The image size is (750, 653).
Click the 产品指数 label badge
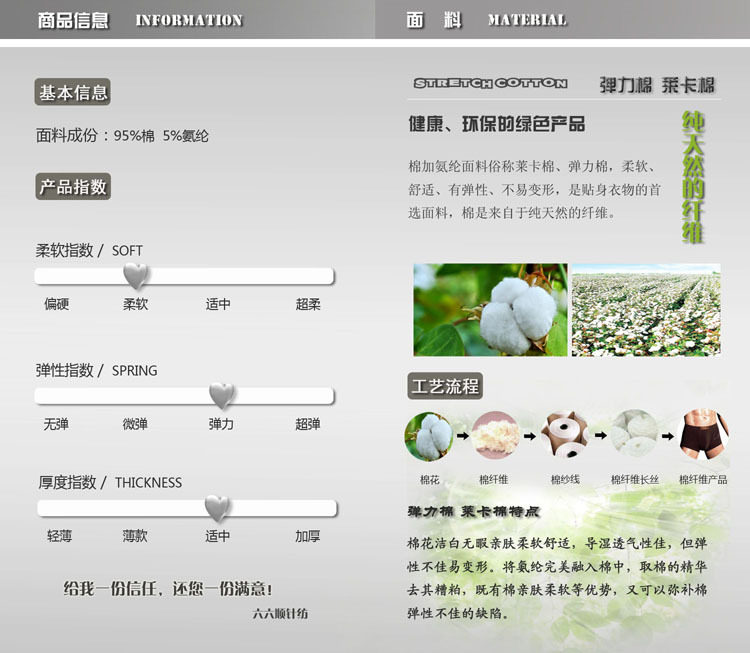point(73,186)
